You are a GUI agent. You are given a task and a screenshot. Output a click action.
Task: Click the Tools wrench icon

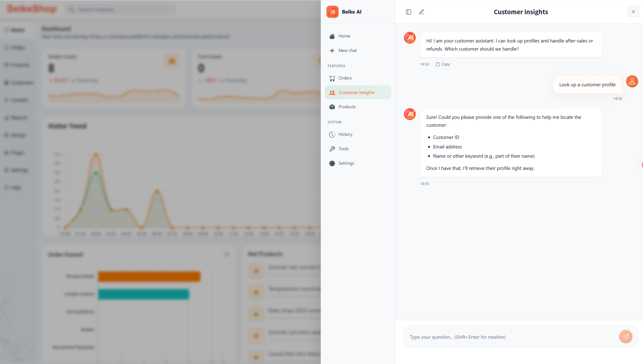[x=332, y=149]
